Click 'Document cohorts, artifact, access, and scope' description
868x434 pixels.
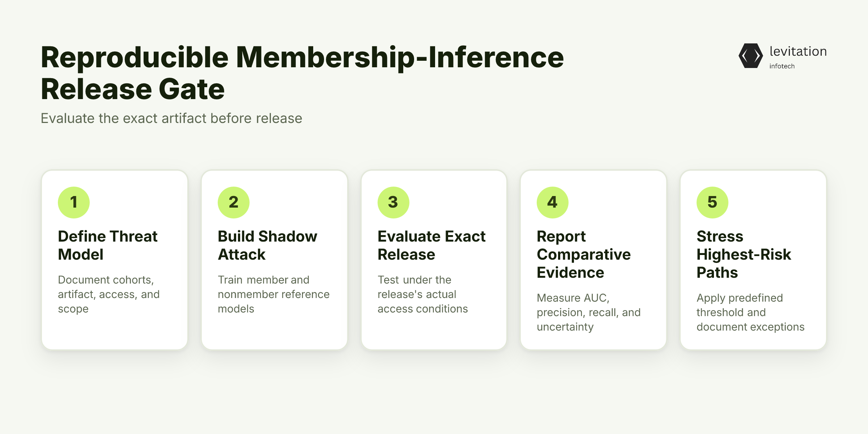click(x=109, y=294)
